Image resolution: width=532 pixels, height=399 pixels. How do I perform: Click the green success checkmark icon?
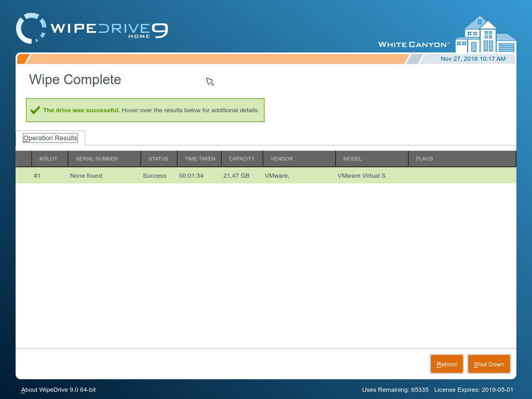(35, 110)
